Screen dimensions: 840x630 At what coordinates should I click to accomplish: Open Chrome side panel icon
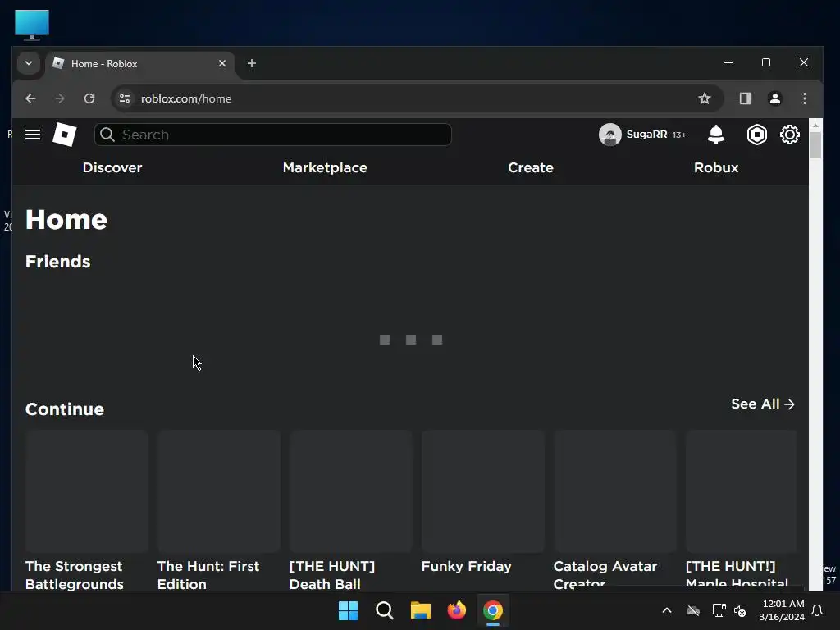click(745, 98)
